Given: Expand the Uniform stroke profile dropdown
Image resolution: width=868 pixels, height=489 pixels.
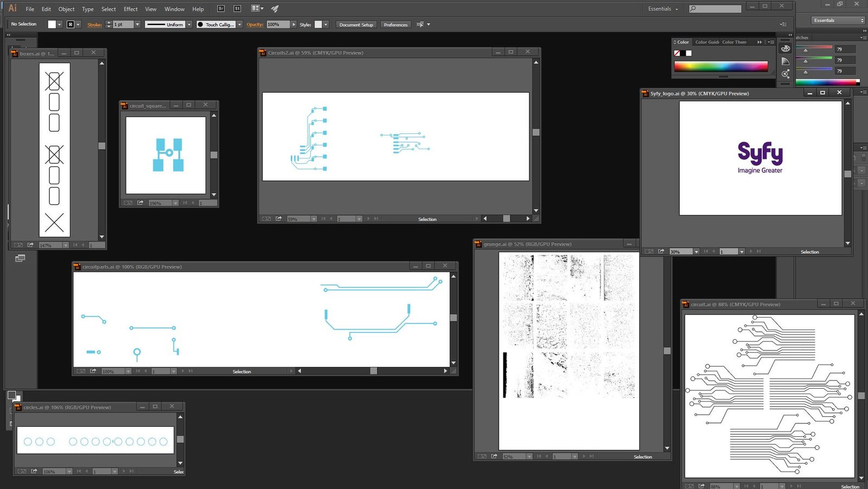Looking at the screenshot, I should coord(189,24).
